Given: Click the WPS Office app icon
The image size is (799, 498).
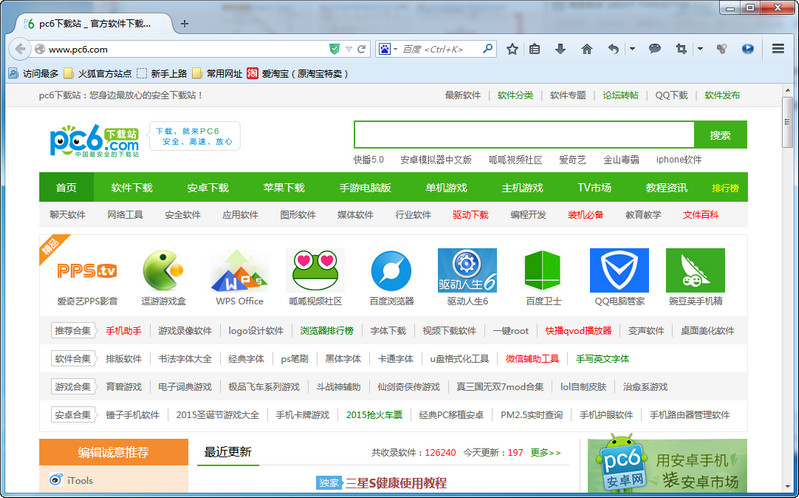Looking at the screenshot, I should pyautogui.click(x=239, y=270).
